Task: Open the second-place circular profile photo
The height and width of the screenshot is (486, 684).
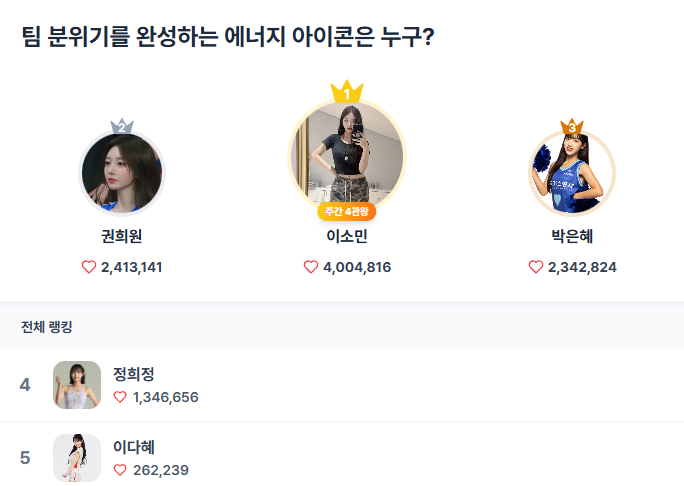Action: (x=121, y=174)
